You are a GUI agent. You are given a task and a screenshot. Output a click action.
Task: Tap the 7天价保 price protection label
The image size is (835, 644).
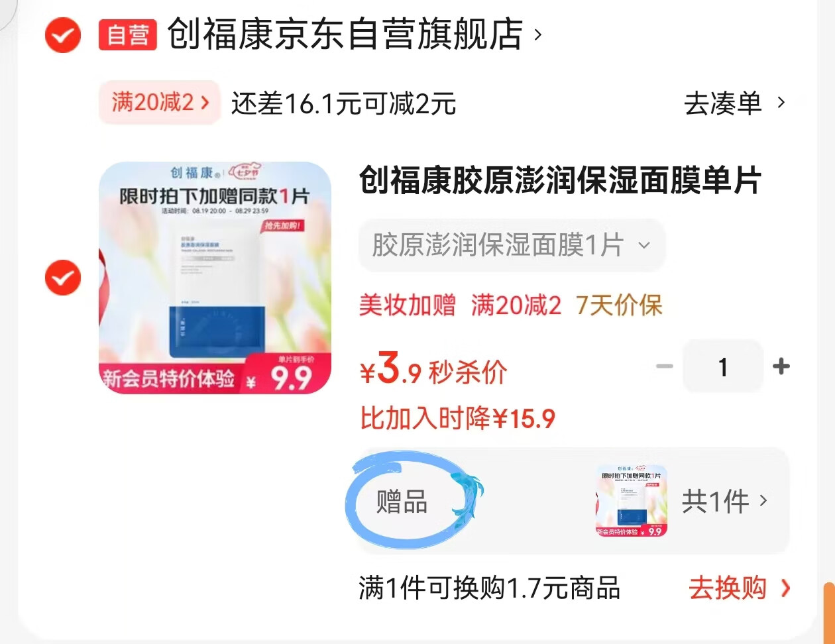point(620,305)
